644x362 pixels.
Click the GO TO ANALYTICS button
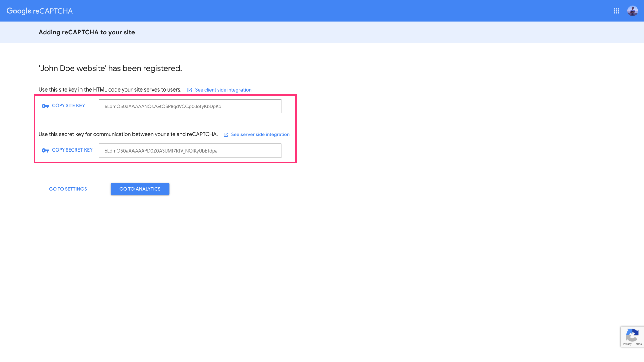[x=140, y=189]
